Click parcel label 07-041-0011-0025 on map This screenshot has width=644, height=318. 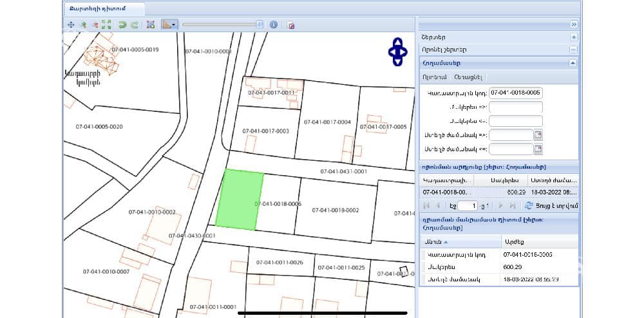(341, 268)
